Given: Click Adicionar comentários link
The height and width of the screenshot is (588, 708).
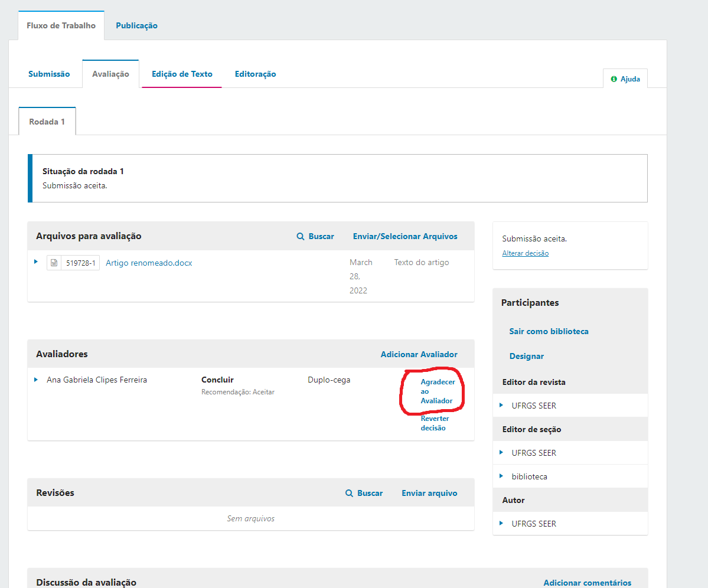Looking at the screenshot, I should tap(587, 583).
